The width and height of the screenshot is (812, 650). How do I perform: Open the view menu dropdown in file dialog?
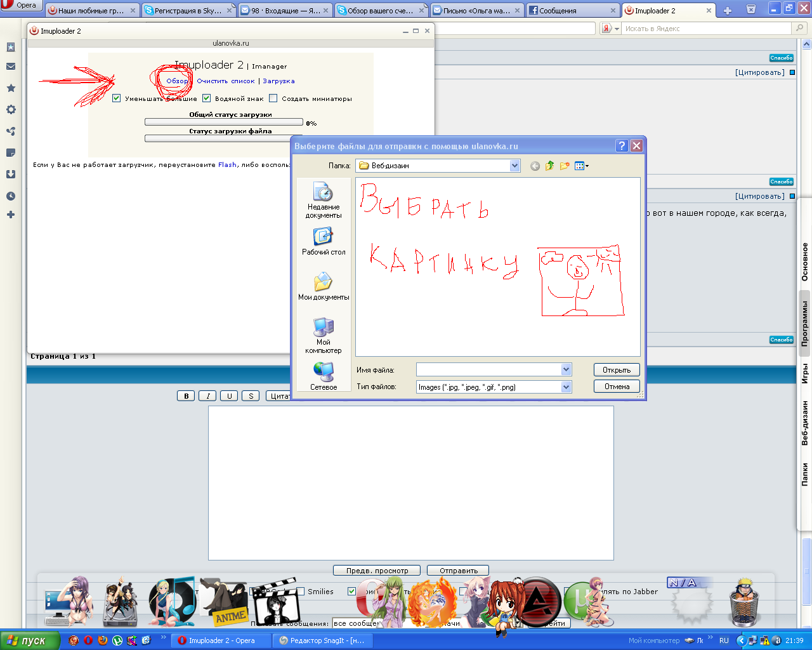582,166
